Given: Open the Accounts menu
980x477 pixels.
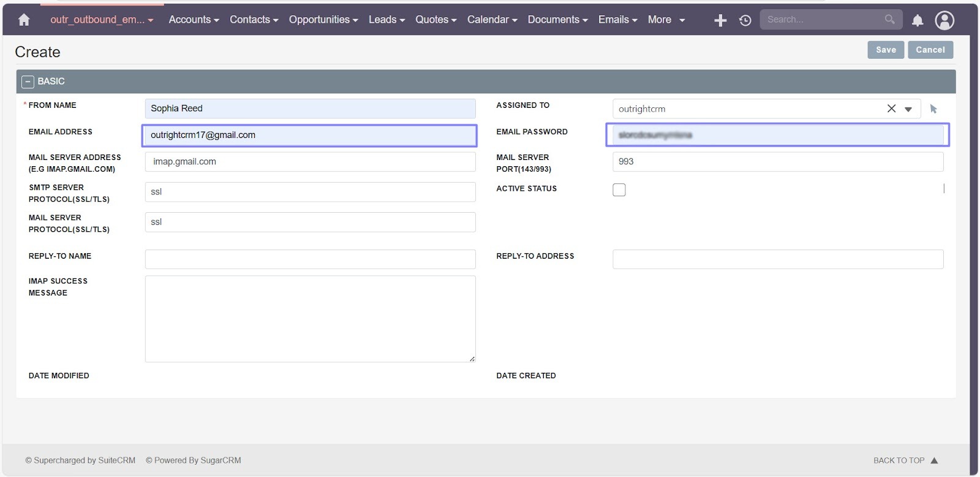Looking at the screenshot, I should pos(194,20).
